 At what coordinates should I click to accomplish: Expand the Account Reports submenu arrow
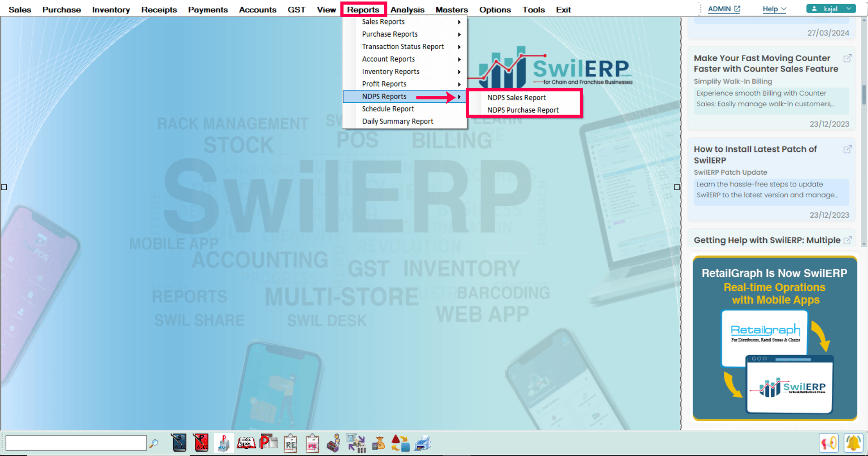[459, 59]
